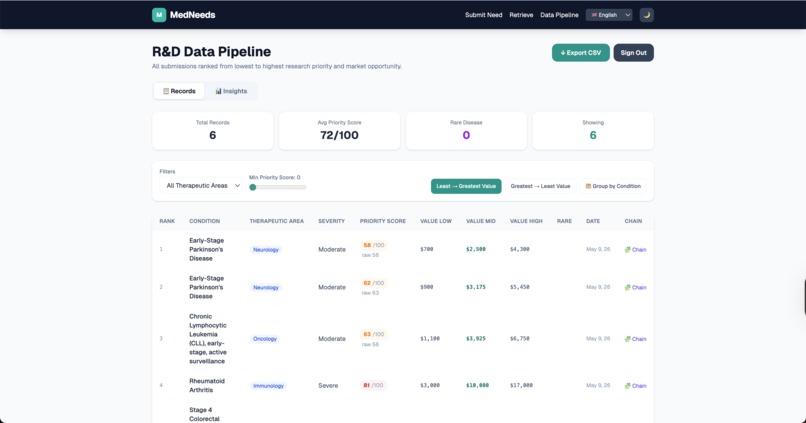This screenshot has width=806, height=423.
Task: Click the Chronic Lymphocytic Leukemia condition name
Action: click(208, 339)
